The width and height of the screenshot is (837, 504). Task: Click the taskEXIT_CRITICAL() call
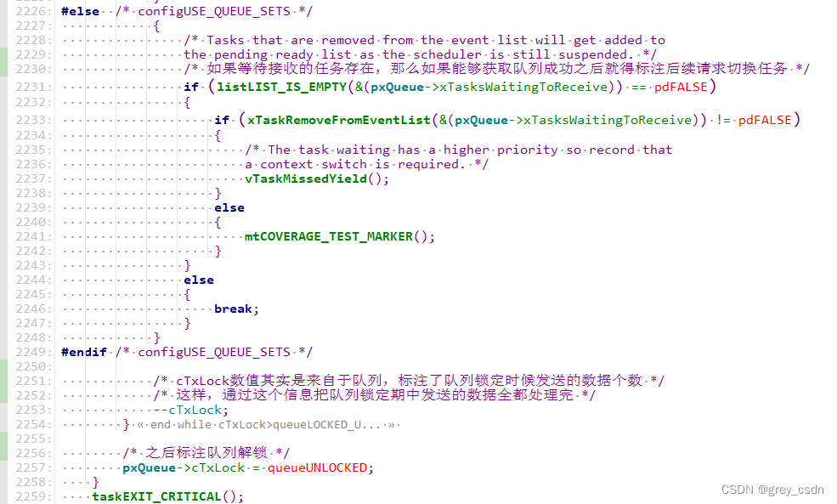point(167,497)
